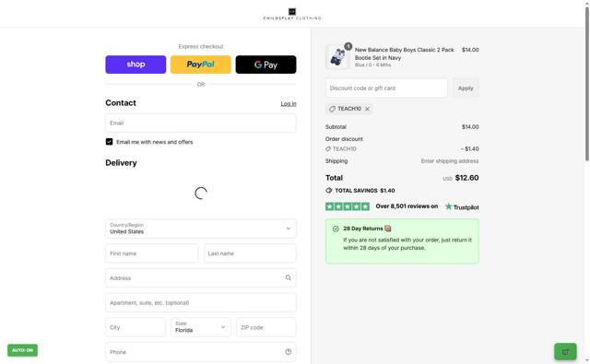
Task: Uncheck Email me with news and offers
Action: point(109,142)
